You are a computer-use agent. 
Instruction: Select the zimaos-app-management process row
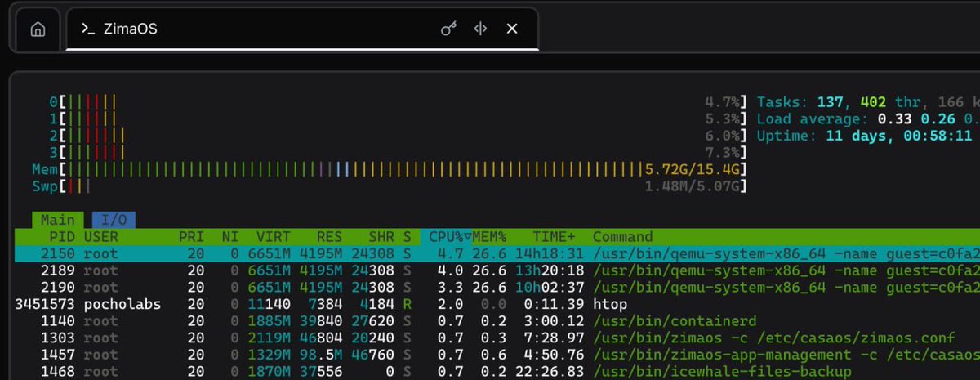pos(497,355)
